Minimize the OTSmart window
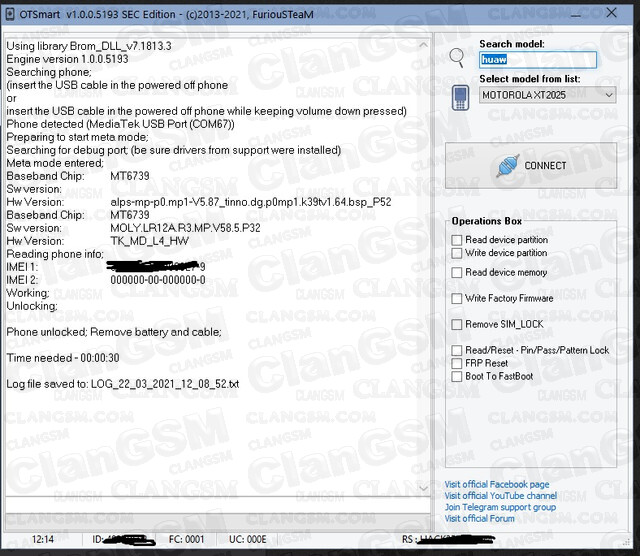The image size is (640, 556). coord(576,15)
